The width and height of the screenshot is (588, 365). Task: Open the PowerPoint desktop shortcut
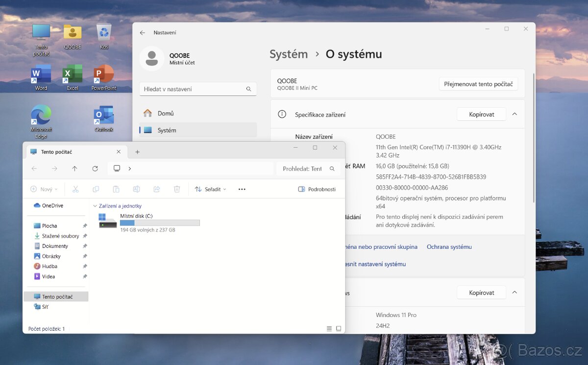point(104,78)
